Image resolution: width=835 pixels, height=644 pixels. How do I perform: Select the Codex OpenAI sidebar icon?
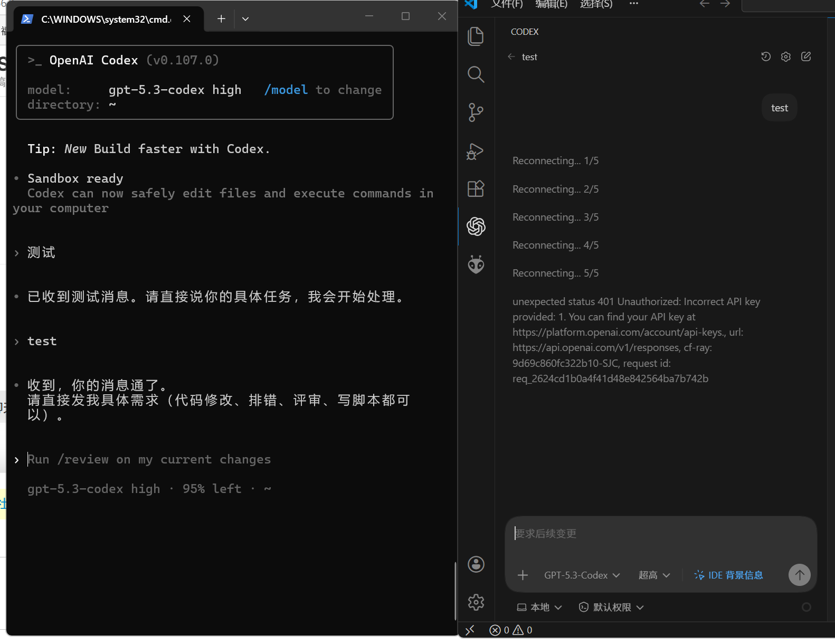coord(476,226)
